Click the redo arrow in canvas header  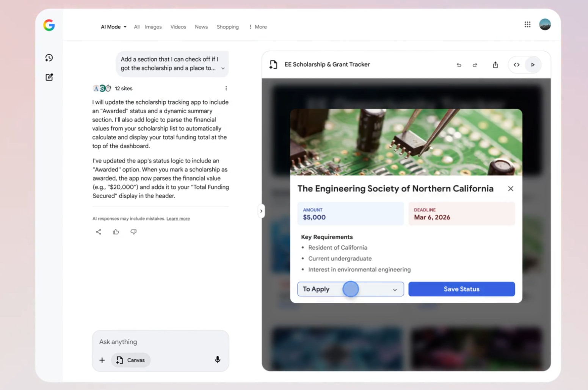point(475,65)
